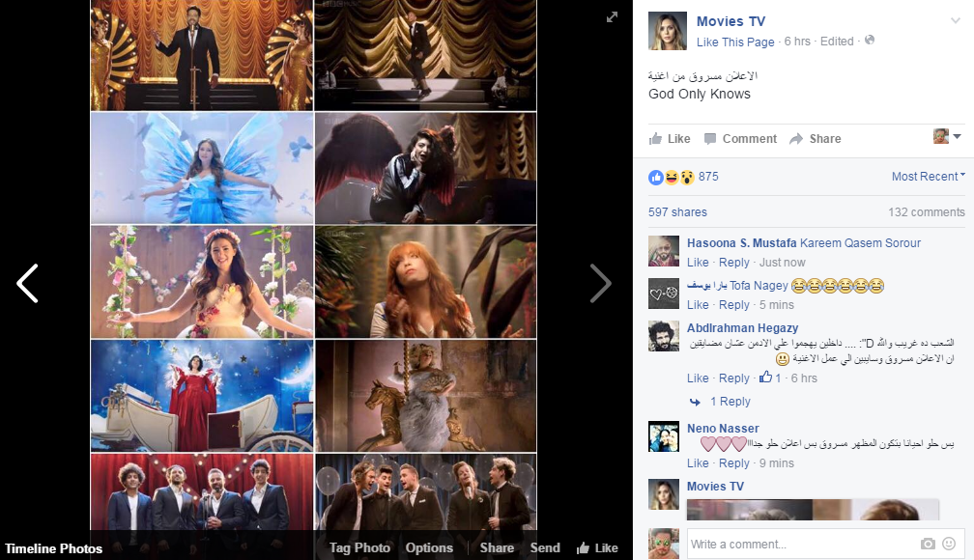
Task: Click Like This Page link
Action: coord(735,42)
